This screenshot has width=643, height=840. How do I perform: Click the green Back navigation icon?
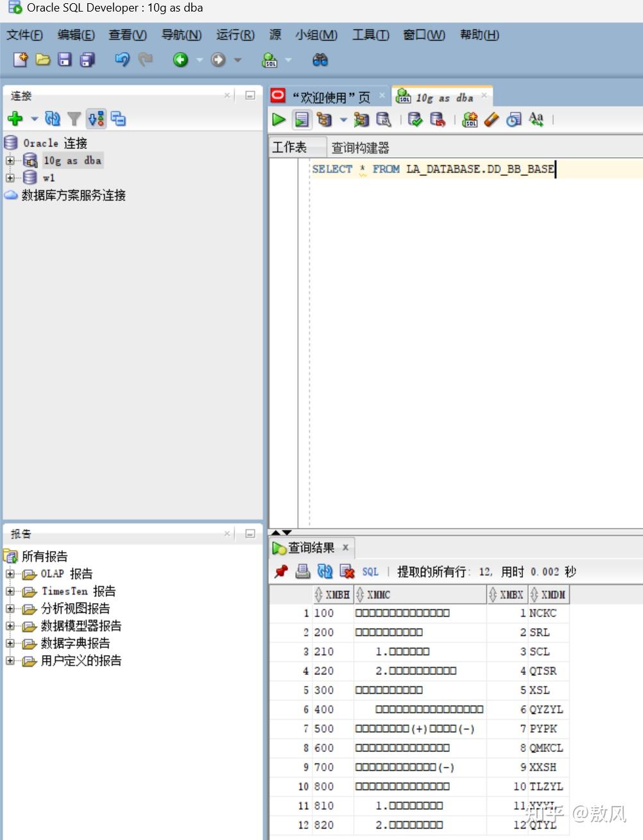pos(180,60)
